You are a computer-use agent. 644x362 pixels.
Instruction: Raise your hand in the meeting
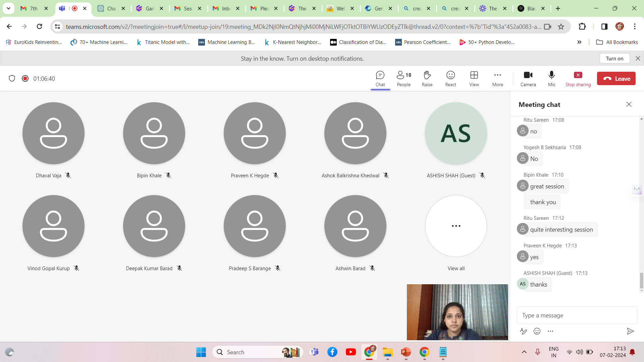point(427,78)
